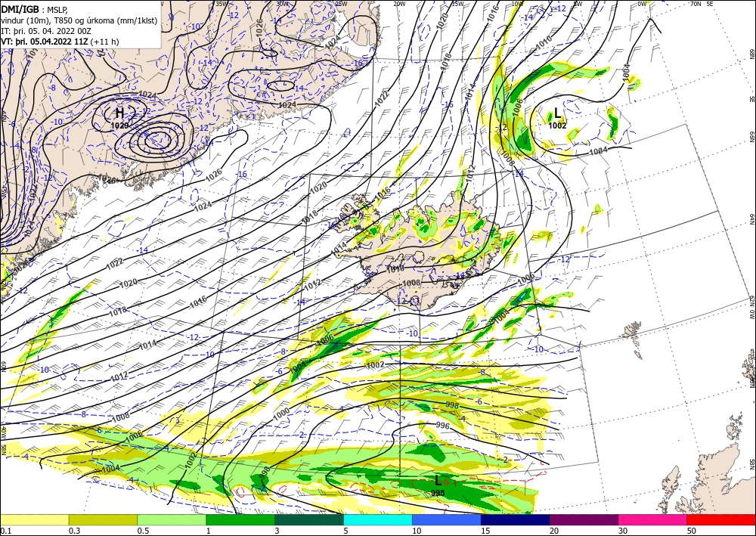Click the '20W' longitude label at the top
Viewport: 756px width, 536px height.
tap(398, 4)
